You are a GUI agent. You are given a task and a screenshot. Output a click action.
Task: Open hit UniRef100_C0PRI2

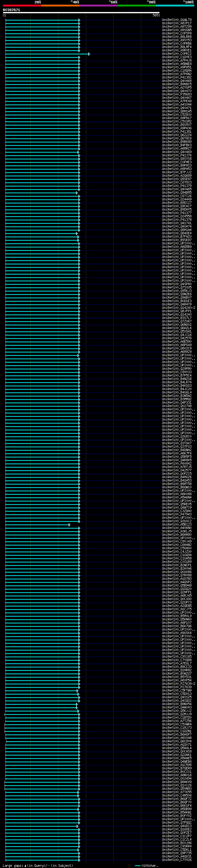(x=177, y=54)
